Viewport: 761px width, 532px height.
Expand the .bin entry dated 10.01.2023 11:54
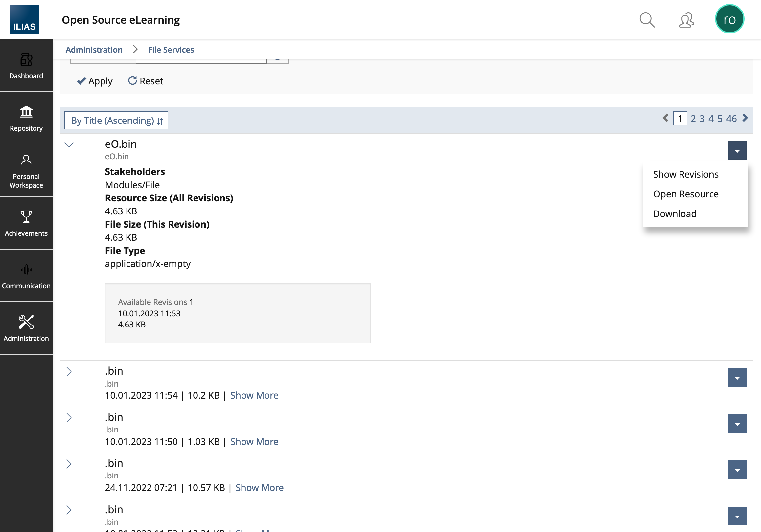[69, 372]
